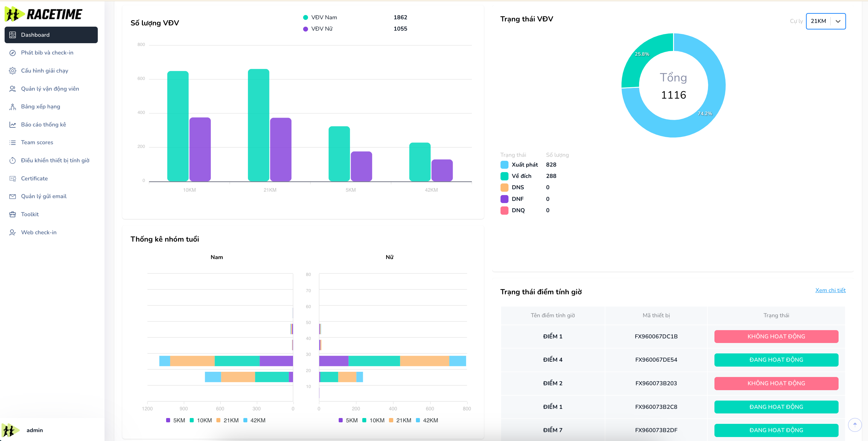
Task: Open the Xem chi tiết link
Action: pyautogui.click(x=830, y=290)
